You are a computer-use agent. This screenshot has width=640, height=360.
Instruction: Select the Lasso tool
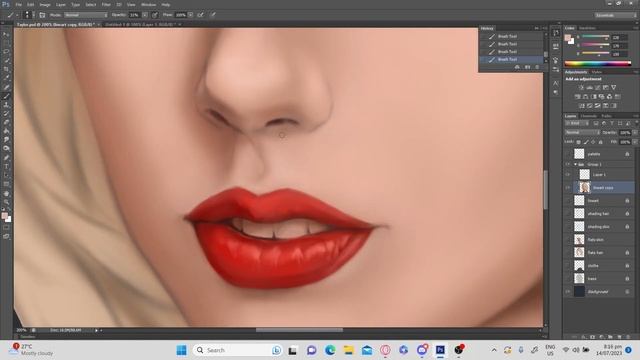(6, 52)
